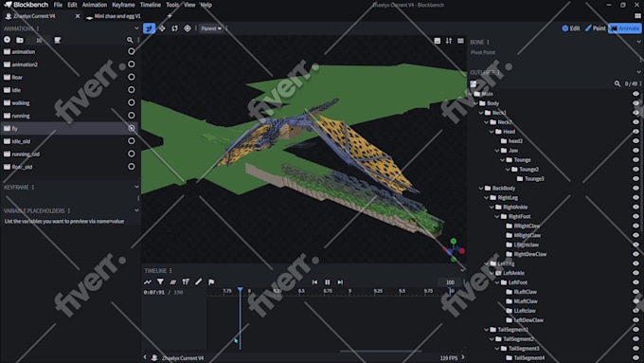
Task: Click the timeline horizontal scrollbar
Action: [381, 351]
